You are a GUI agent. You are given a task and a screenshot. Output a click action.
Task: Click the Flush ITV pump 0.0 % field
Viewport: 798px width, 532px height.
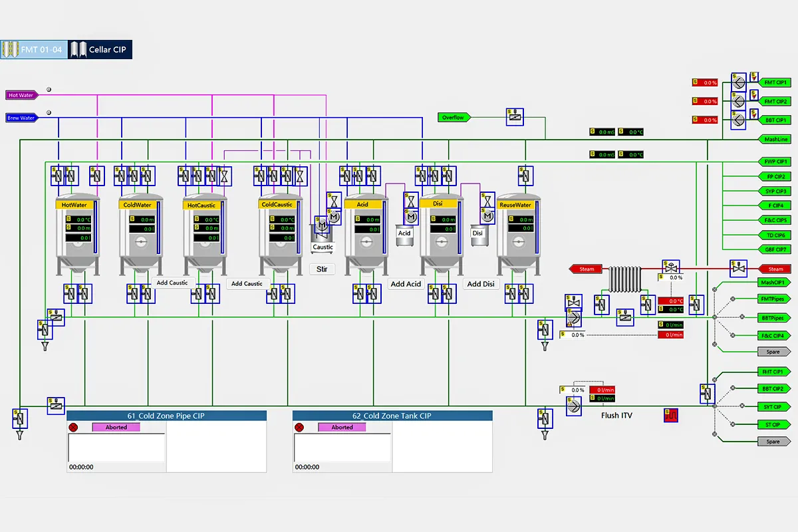(573, 390)
